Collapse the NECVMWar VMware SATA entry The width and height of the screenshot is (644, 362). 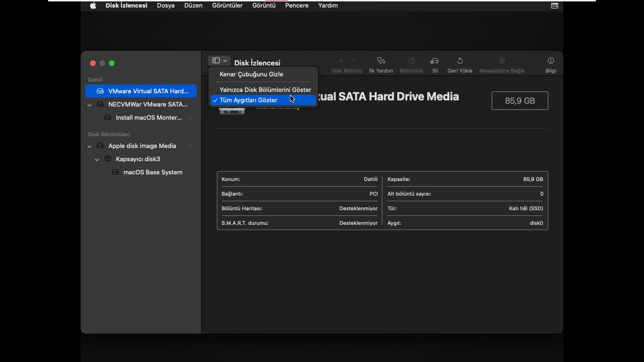click(x=90, y=105)
